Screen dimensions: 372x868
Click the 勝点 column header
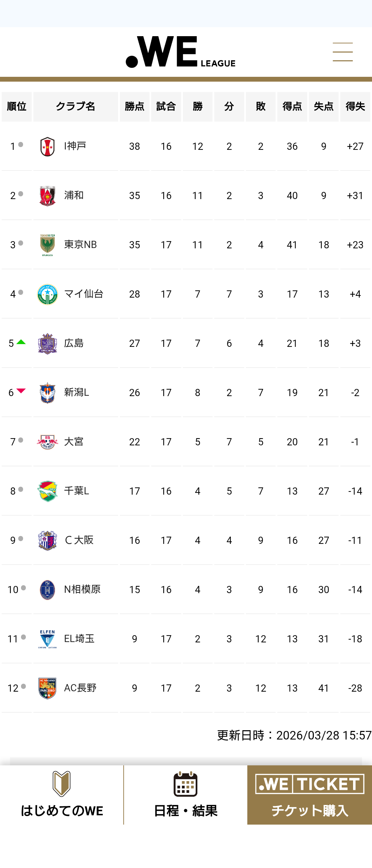pos(134,106)
